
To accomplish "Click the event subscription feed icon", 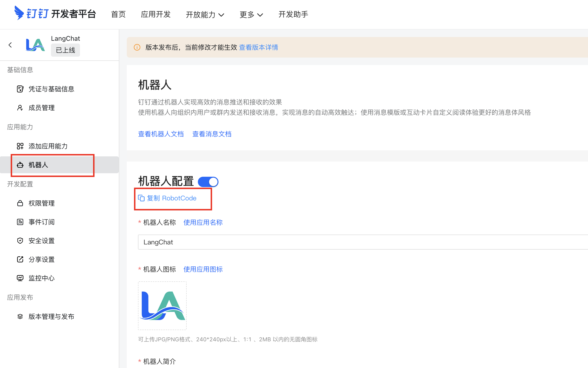I will 20,222.
